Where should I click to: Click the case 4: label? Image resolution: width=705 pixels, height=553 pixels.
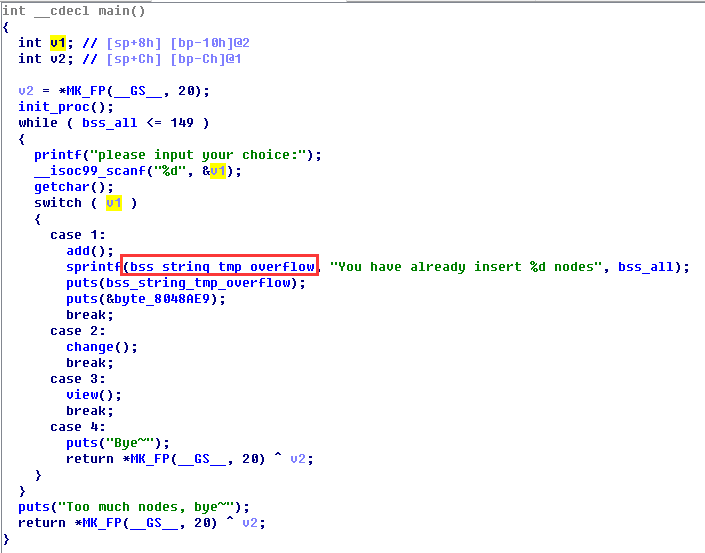[x=78, y=427]
